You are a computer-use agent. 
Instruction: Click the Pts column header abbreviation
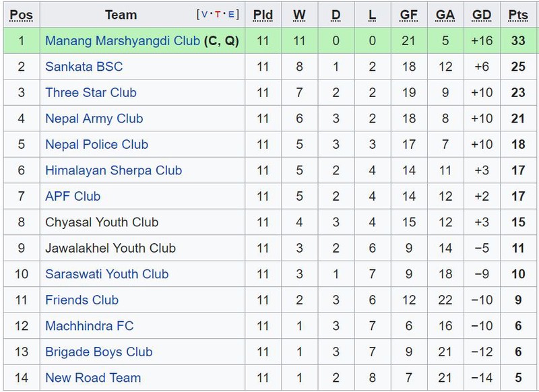[518, 15]
